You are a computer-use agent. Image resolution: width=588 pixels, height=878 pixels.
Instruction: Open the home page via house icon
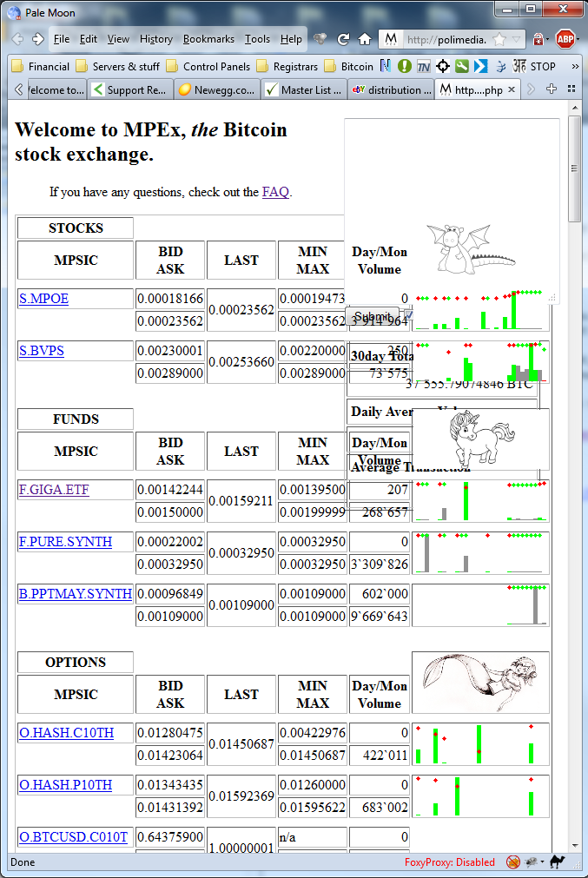tap(365, 39)
